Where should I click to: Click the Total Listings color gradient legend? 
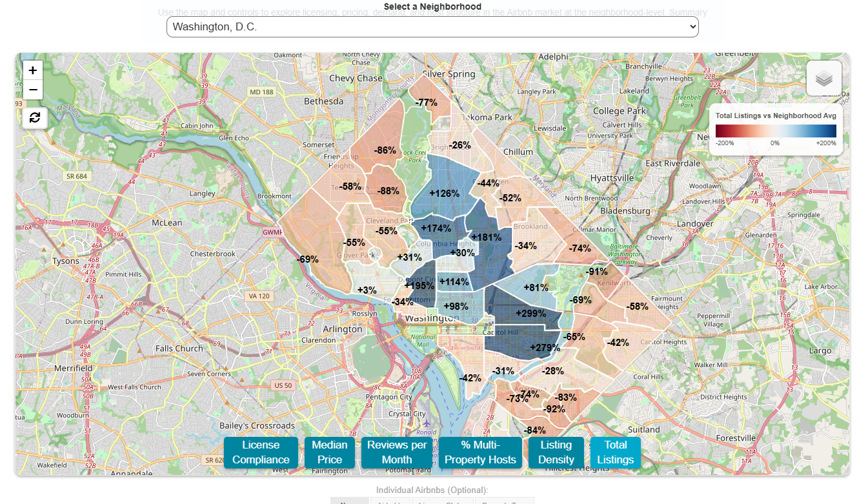(776, 132)
